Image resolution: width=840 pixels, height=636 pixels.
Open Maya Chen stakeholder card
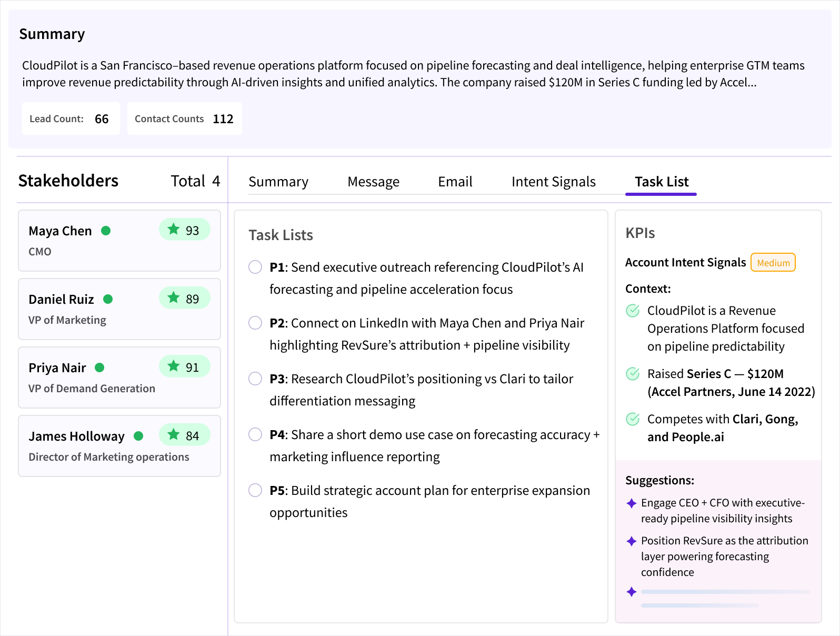click(119, 241)
